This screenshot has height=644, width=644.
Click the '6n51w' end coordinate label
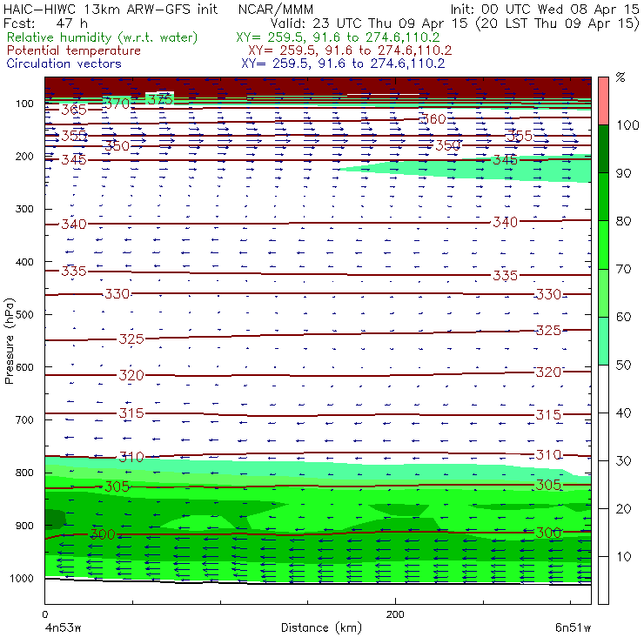pyautogui.click(x=573, y=628)
